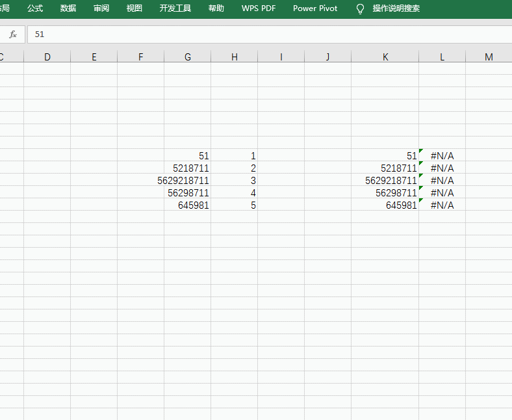Select column I header
Screen dimensions: 512x420
pyautogui.click(x=281, y=57)
